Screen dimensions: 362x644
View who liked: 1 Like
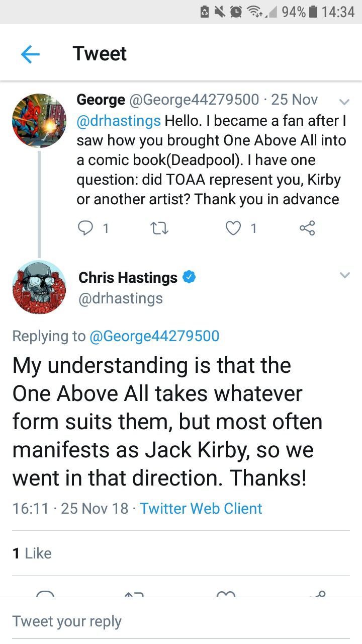click(32, 553)
